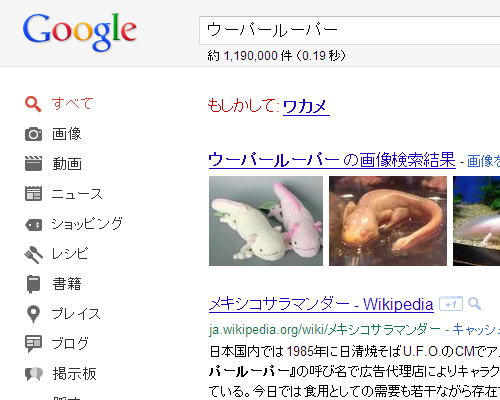This screenshot has height=400, width=500.
Task: Select the utensils レシピ icon
Action: pos(33,255)
